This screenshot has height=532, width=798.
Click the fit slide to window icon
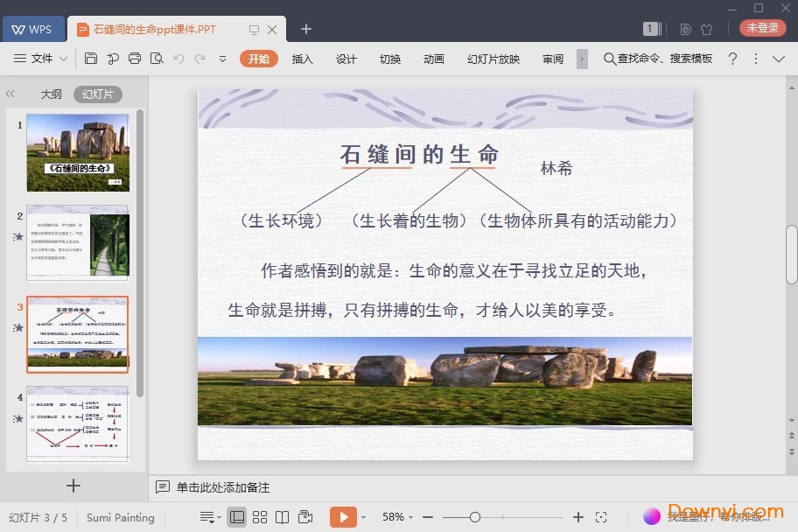[601, 517]
